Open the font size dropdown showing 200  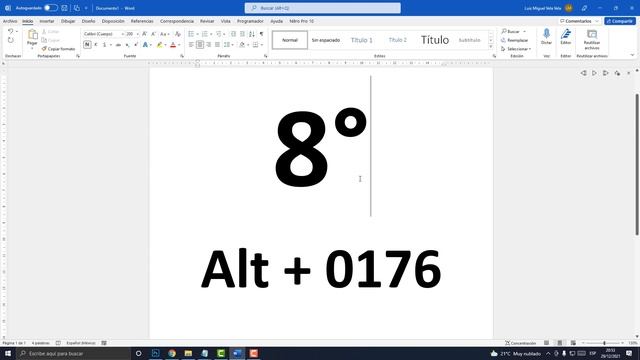pyautogui.click(x=138, y=34)
